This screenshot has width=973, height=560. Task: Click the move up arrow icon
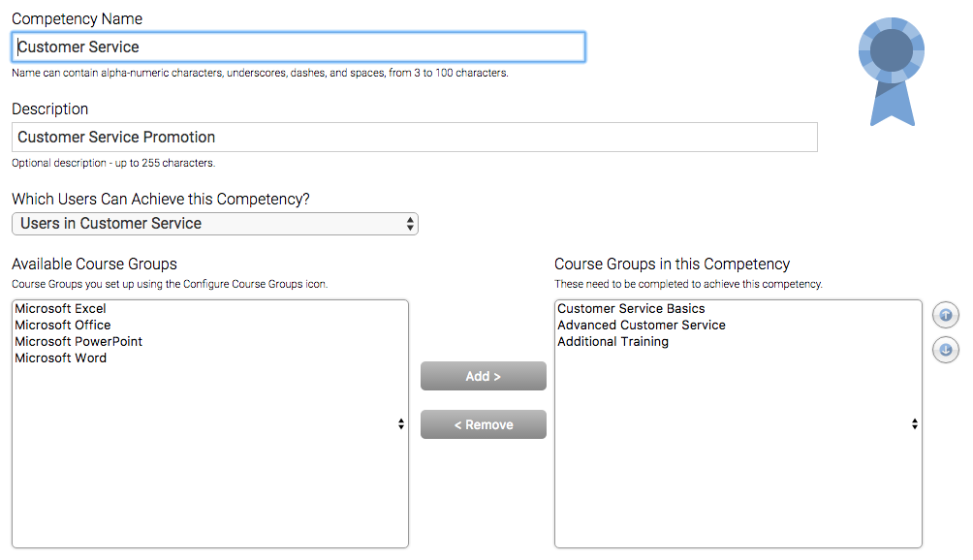pyautogui.click(x=945, y=315)
